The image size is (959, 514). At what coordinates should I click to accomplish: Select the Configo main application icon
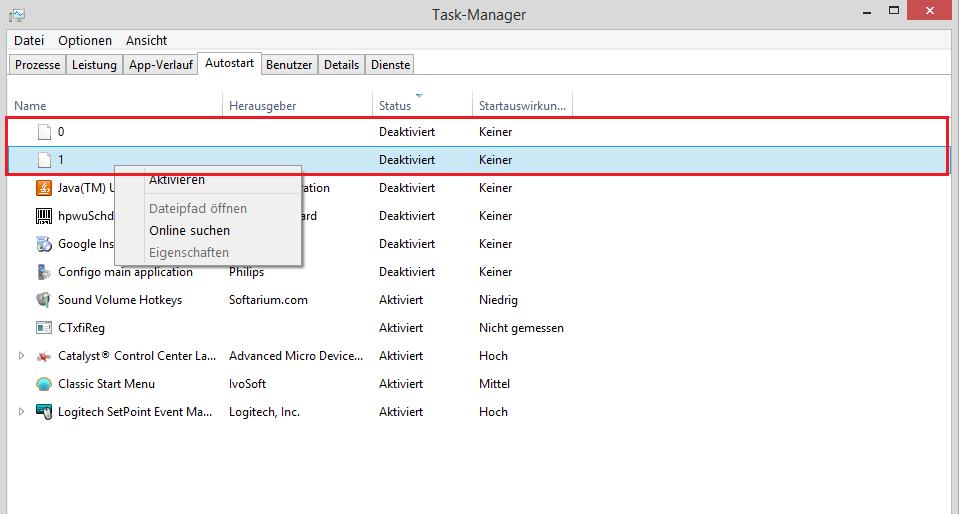[x=44, y=272]
